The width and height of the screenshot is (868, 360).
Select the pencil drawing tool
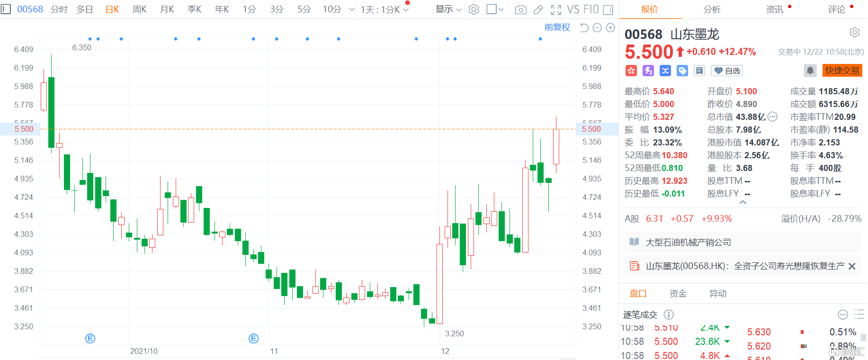pos(538,9)
